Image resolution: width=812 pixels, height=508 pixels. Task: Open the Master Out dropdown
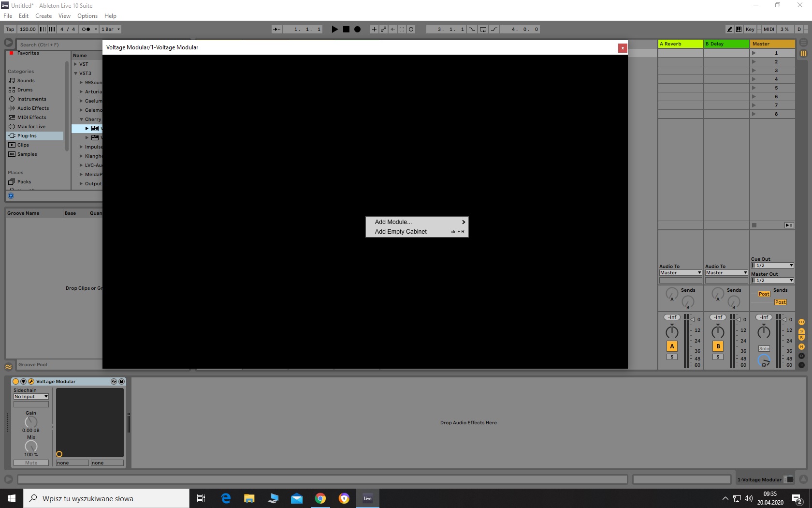coord(772,280)
